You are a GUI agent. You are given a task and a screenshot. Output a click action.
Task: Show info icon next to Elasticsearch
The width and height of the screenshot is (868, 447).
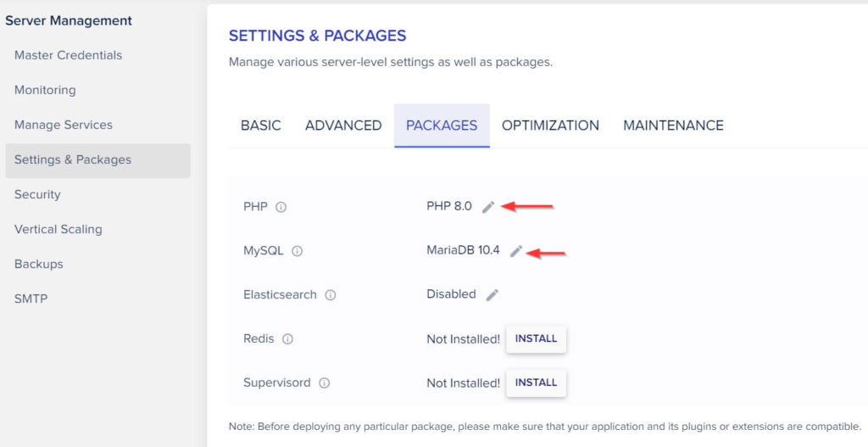coord(331,294)
